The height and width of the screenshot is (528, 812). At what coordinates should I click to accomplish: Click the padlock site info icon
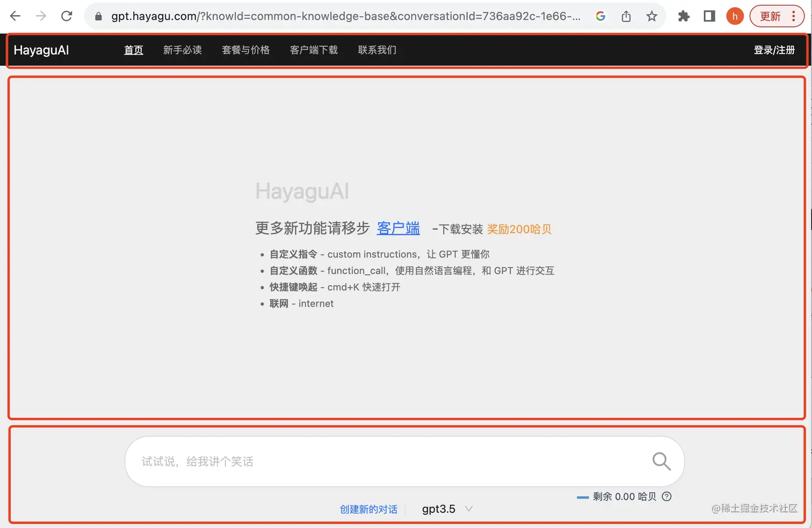click(98, 17)
